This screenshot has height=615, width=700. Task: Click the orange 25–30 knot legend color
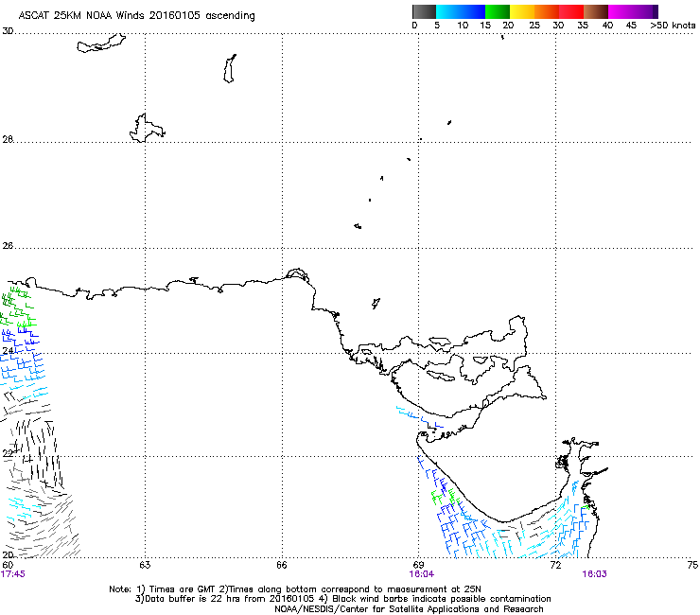click(x=547, y=11)
